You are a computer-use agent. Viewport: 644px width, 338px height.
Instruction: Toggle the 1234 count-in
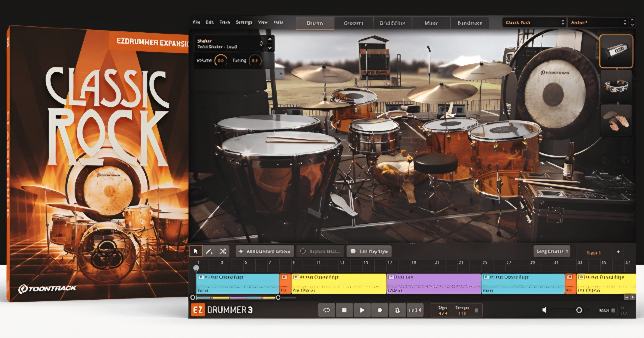pyautogui.click(x=415, y=310)
